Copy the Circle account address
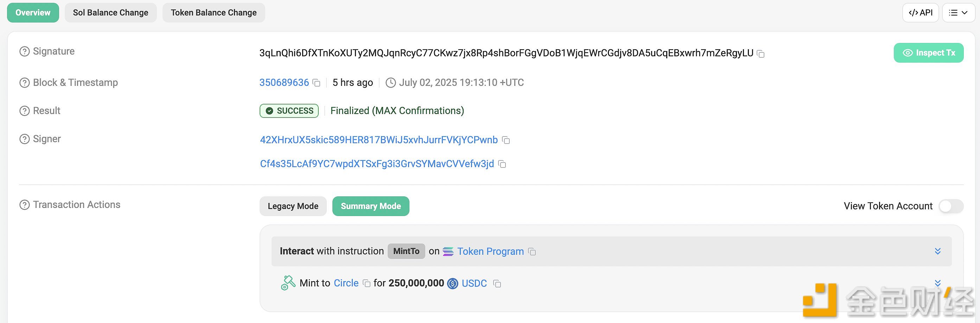 pos(367,284)
